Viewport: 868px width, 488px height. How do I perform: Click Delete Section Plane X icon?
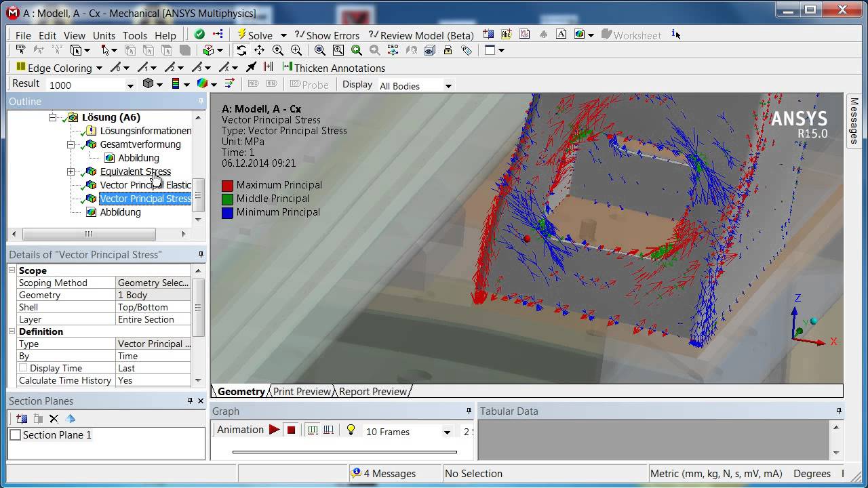[x=54, y=419]
